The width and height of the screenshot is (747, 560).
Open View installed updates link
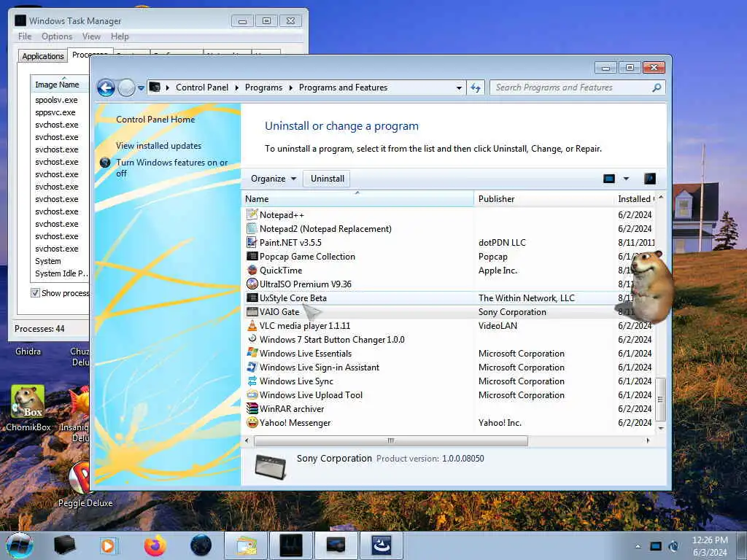(x=158, y=146)
